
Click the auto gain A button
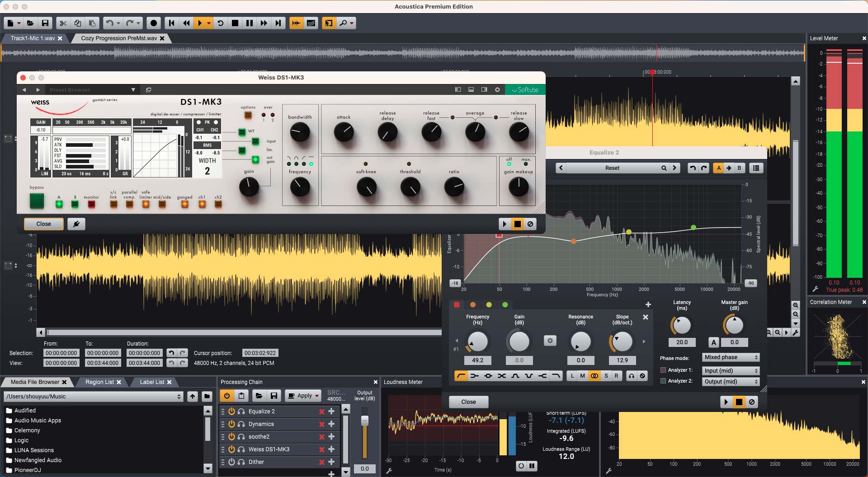tap(714, 342)
